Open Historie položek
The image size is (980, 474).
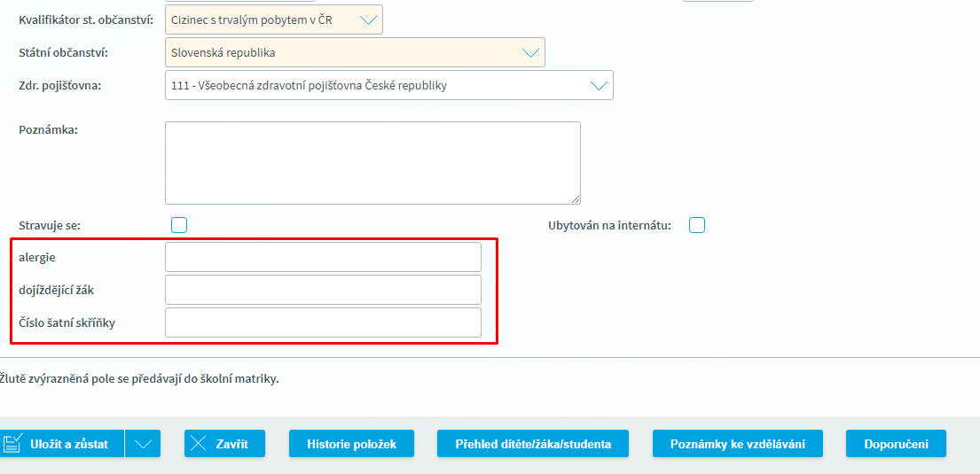coord(351,444)
